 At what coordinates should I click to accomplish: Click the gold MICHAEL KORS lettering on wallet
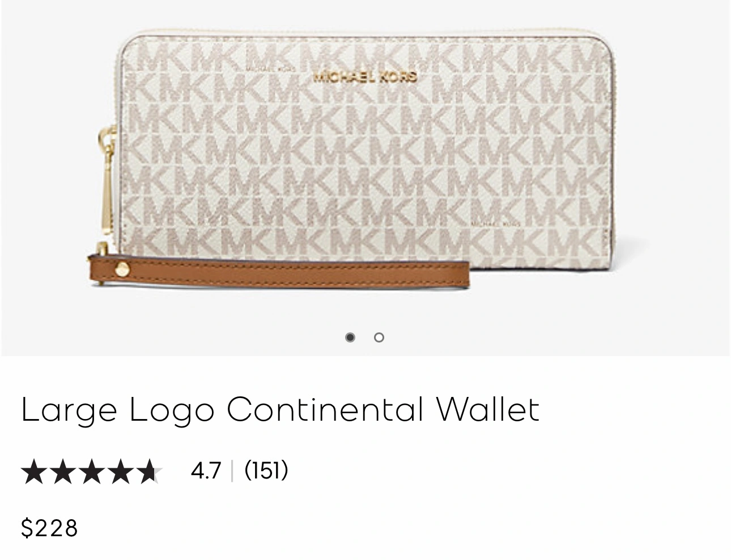pyautogui.click(x=365, y=76)
